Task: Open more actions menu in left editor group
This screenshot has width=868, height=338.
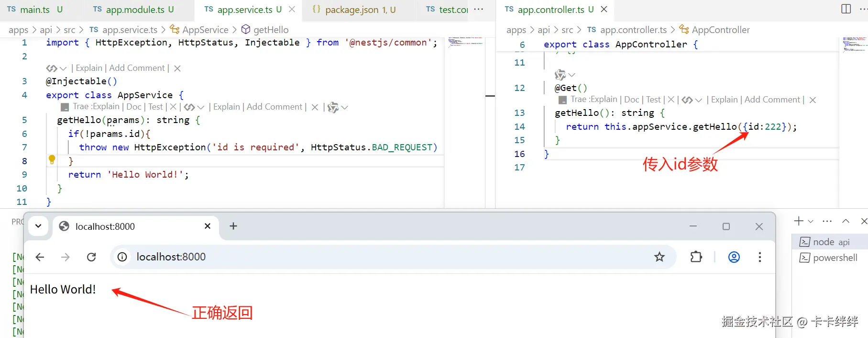Action: coord(478,10)
